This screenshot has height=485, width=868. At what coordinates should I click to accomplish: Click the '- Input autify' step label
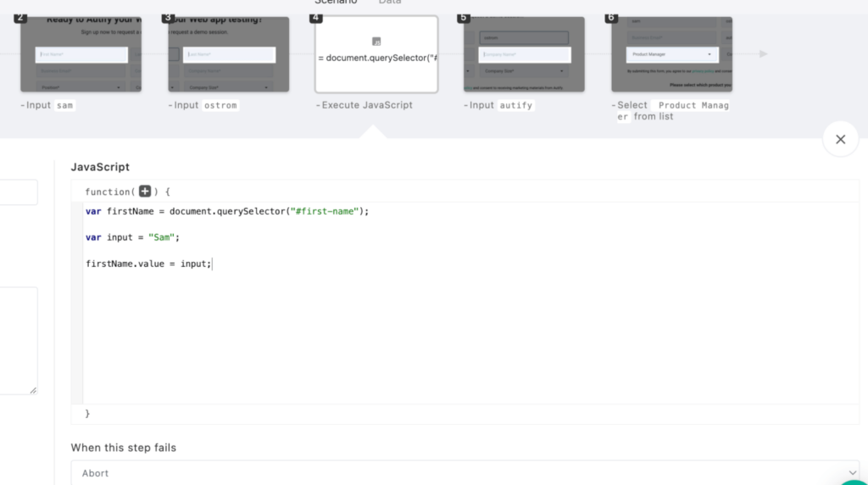coord(498,104)
